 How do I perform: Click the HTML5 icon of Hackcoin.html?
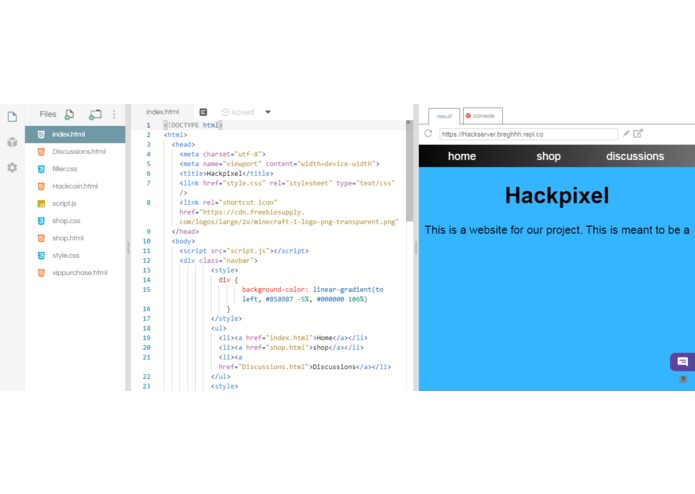pyautogui.click(x=41, y=186)
